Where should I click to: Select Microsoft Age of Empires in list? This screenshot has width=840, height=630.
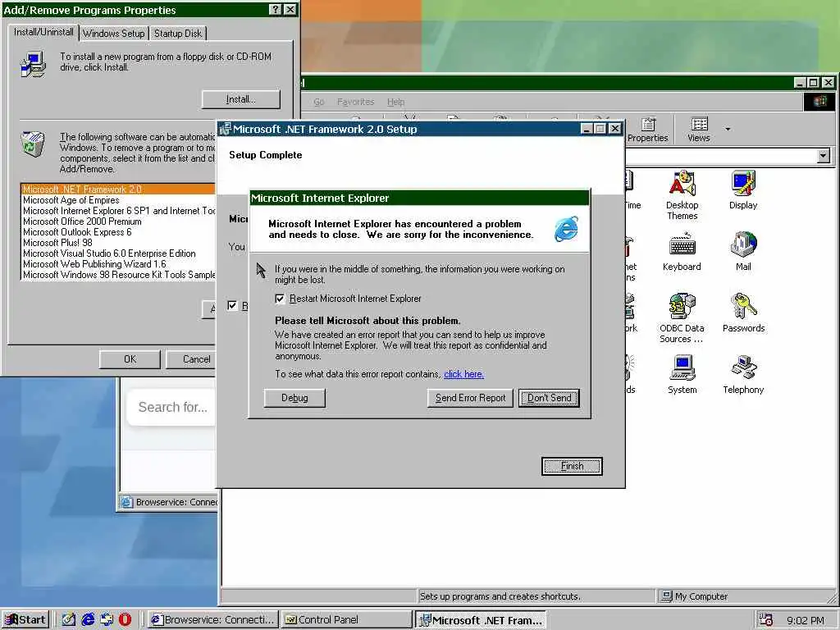click(118, 200)
